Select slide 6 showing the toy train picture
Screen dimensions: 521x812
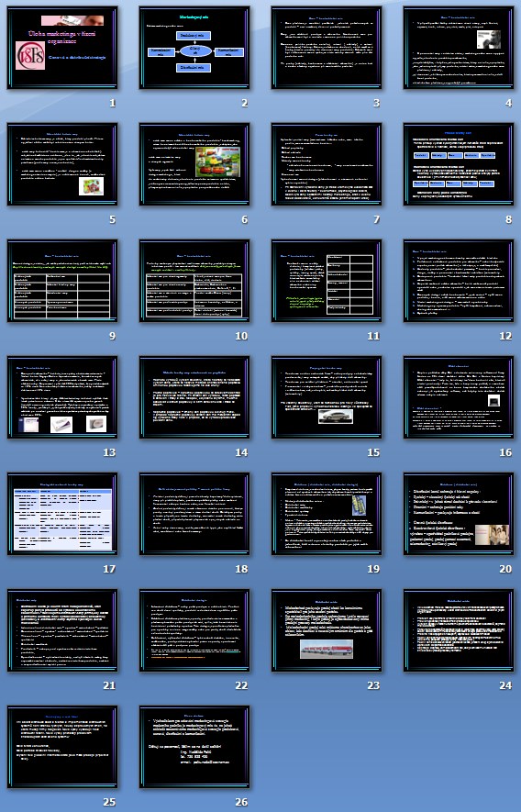tap(194, 164)
